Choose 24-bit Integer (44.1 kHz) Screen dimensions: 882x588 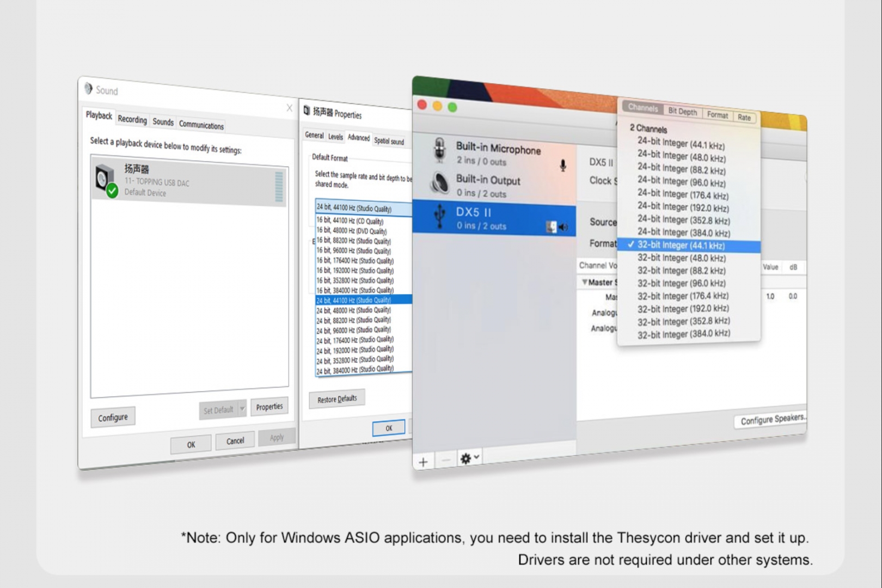681,144
